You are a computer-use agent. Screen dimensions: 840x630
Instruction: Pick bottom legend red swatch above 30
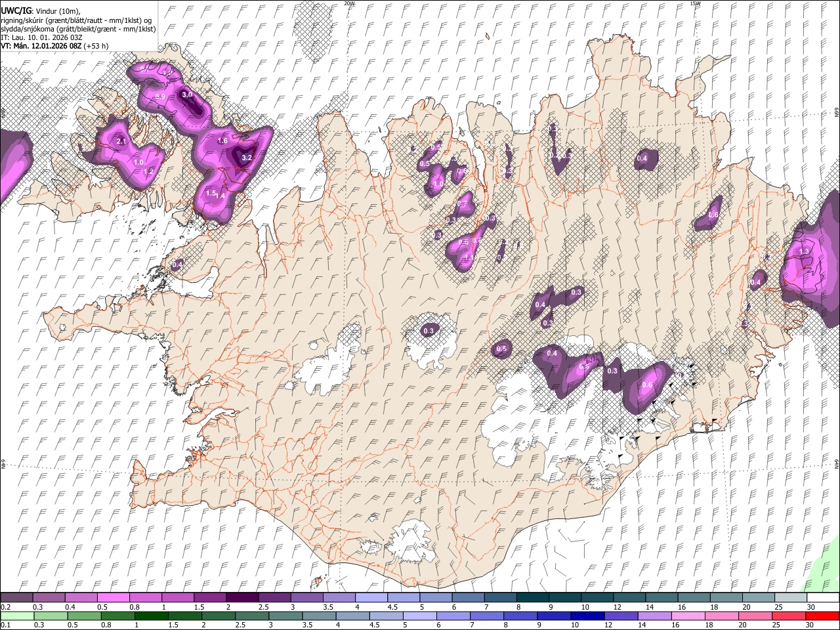tap(822, 616)
